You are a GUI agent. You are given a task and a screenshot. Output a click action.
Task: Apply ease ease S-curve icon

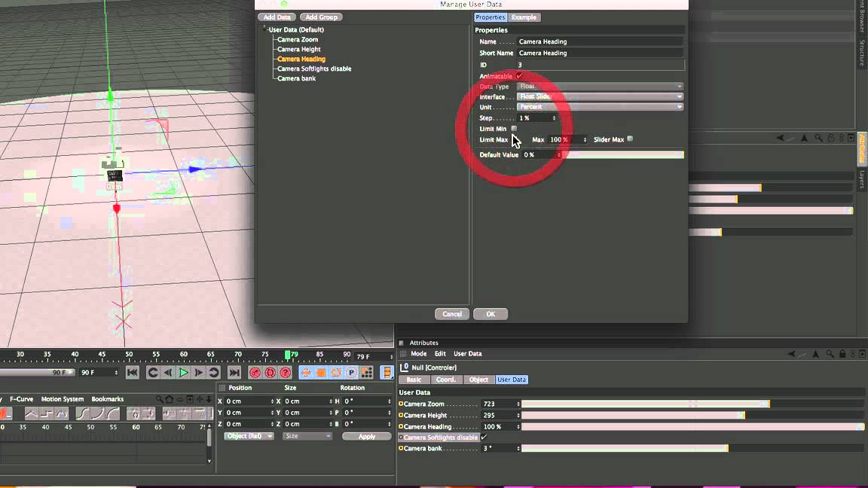tap(83, 413)
